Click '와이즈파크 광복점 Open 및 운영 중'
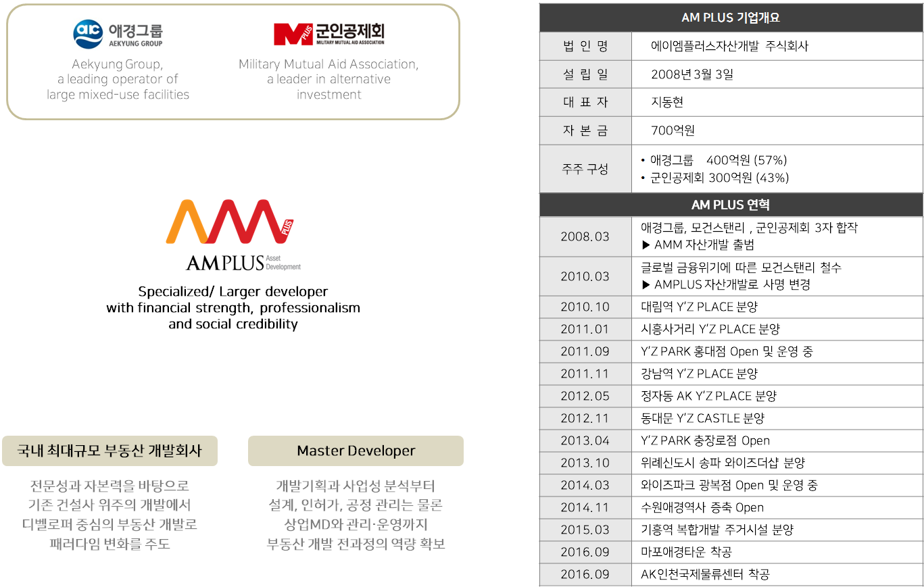This screenshot has height=587, width=924. [x=729, y=485]
